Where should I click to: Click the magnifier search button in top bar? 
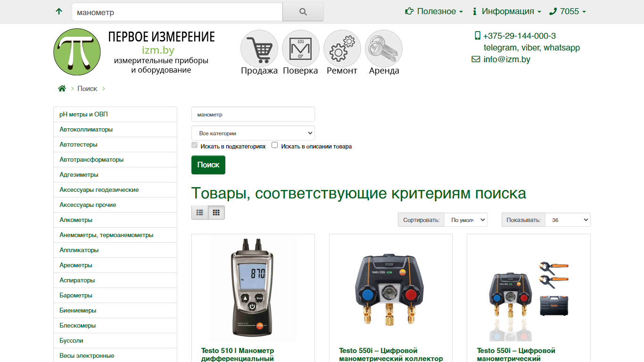coord(303,12)
